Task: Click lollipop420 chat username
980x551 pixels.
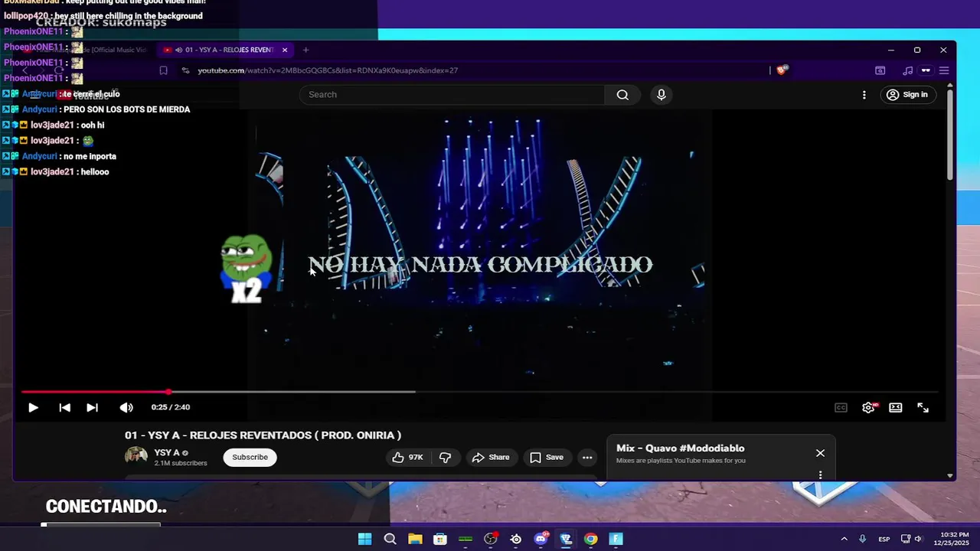Action: click(x=26, y=15)
